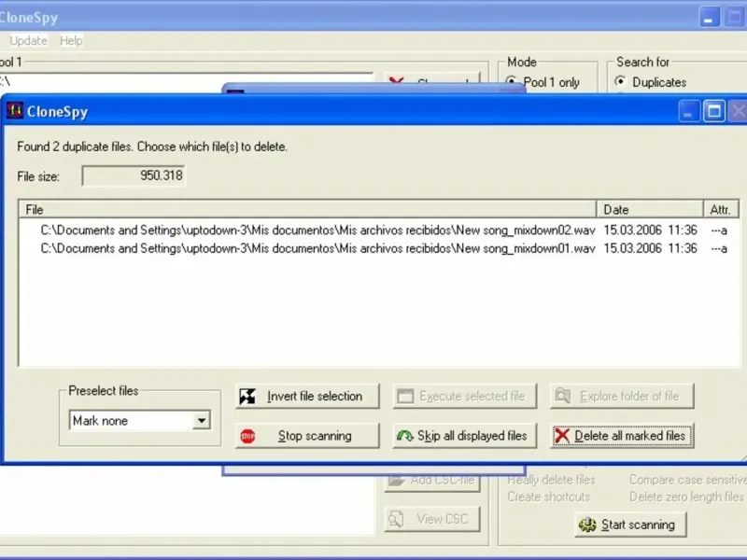Click the Invert file selection arrows icon
This screenshot has width=747, height=560.
click(x=247, y=396)
